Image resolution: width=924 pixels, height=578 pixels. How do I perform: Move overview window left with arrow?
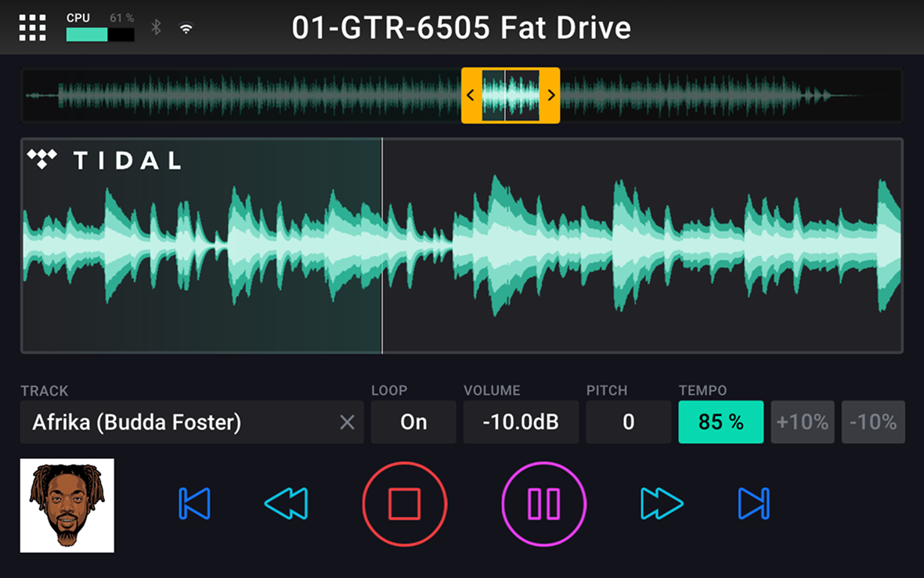[x=471, y=96]
